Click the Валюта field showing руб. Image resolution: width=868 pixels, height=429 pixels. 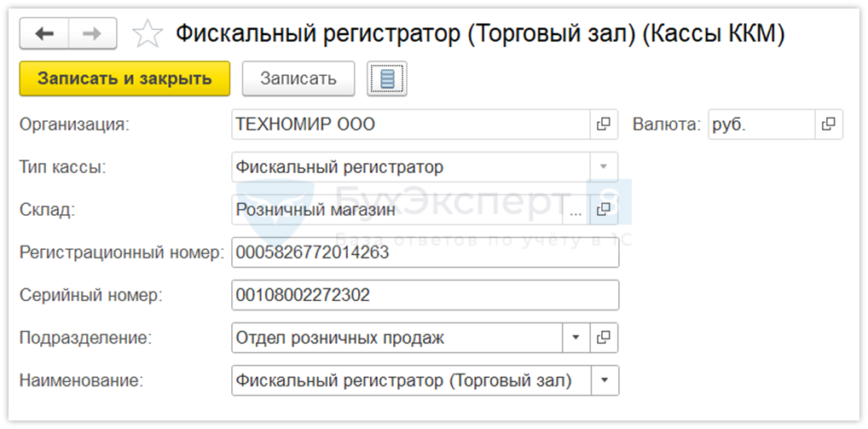pyautogui.click(x=761, y=125)
